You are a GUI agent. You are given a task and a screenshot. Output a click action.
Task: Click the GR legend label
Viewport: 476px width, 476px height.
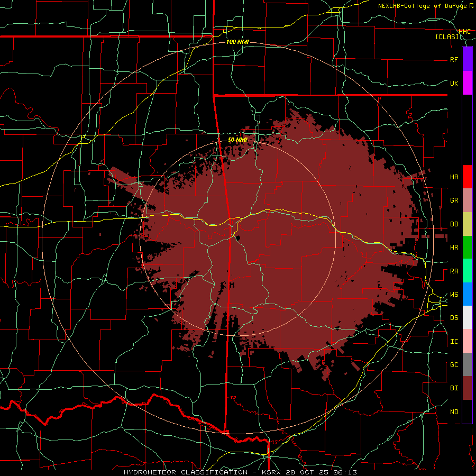454,200
